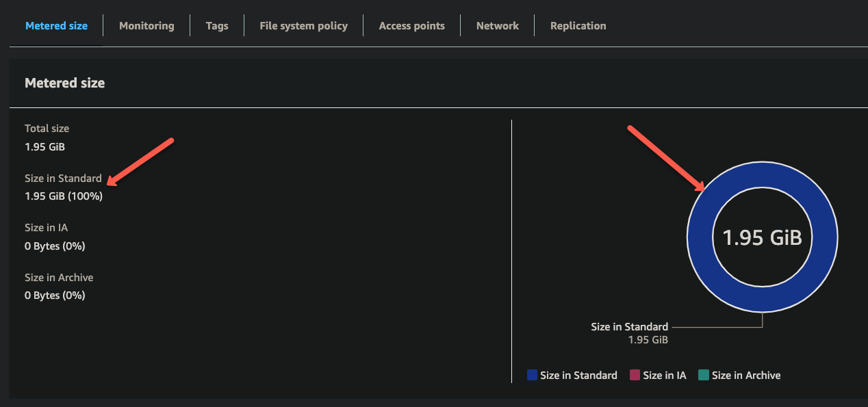
Task: Select Size in IA in the chart legend
Action: (665, 375)
